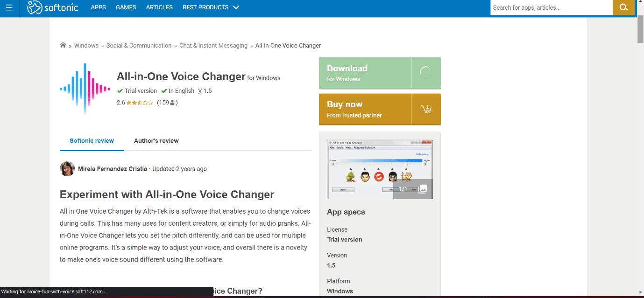Click the 2.6 rating value
Viewport: 644px width, 298px height.
point(121,103)
